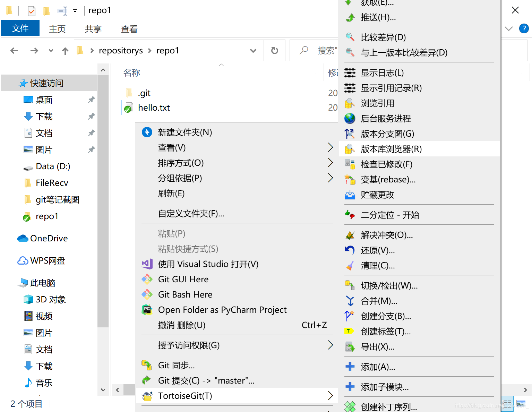Click the Visual Studio icon in context menu
This screenshot has width=532, height=412.
[147, 264]
